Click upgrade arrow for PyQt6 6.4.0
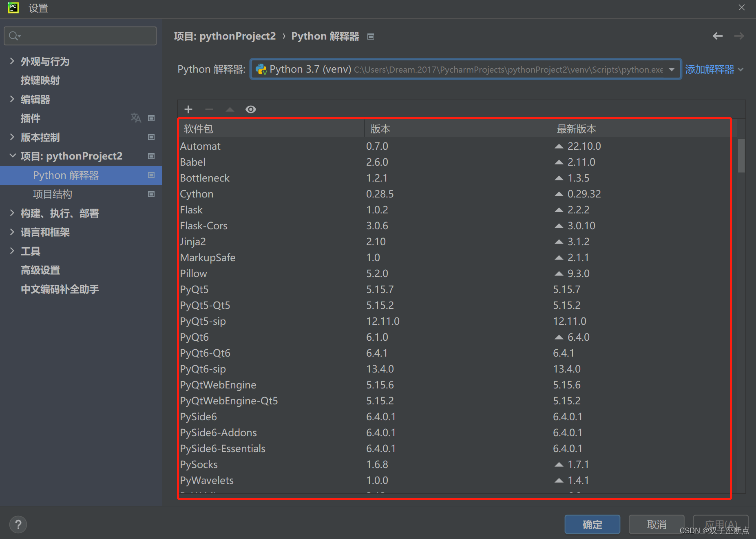This screenshot has height=539, width=756. point(559,337)
